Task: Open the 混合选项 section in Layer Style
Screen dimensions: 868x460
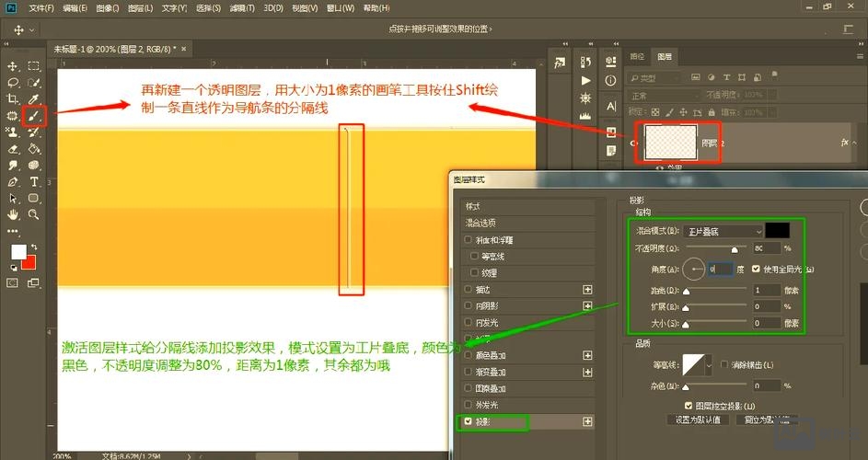Action: pos(528,223)
